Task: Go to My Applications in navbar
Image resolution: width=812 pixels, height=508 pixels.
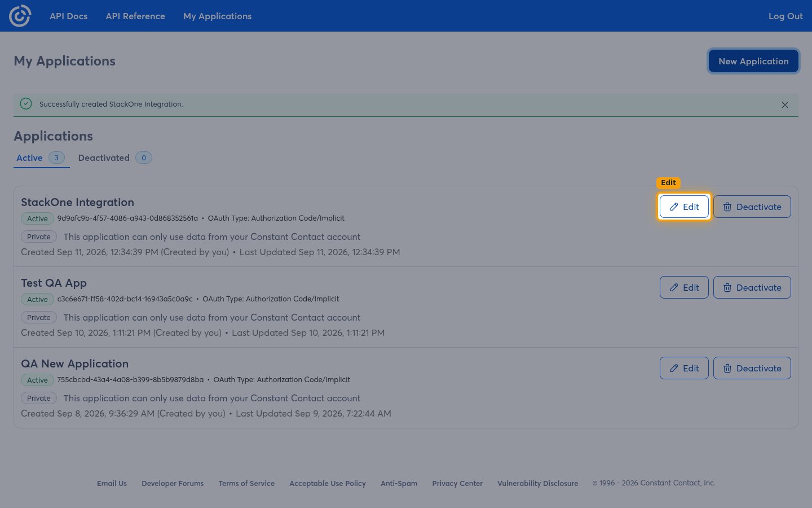Action: 218,16
